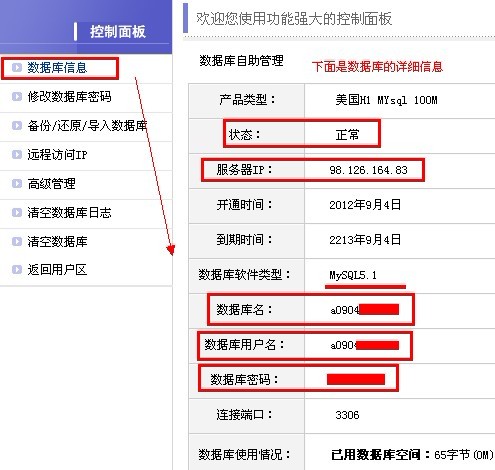Click 返回用户区 link

tap(57, 270)
